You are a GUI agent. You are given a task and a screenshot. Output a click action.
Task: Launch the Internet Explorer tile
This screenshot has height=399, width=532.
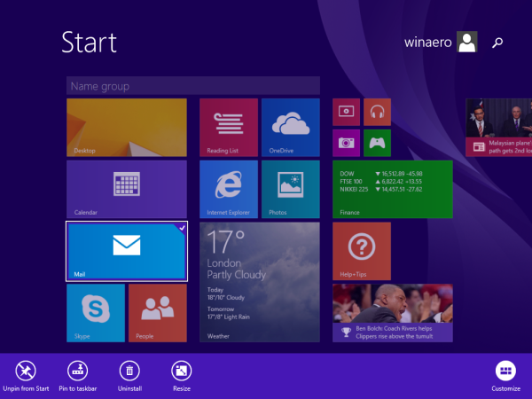coord(229,190)
